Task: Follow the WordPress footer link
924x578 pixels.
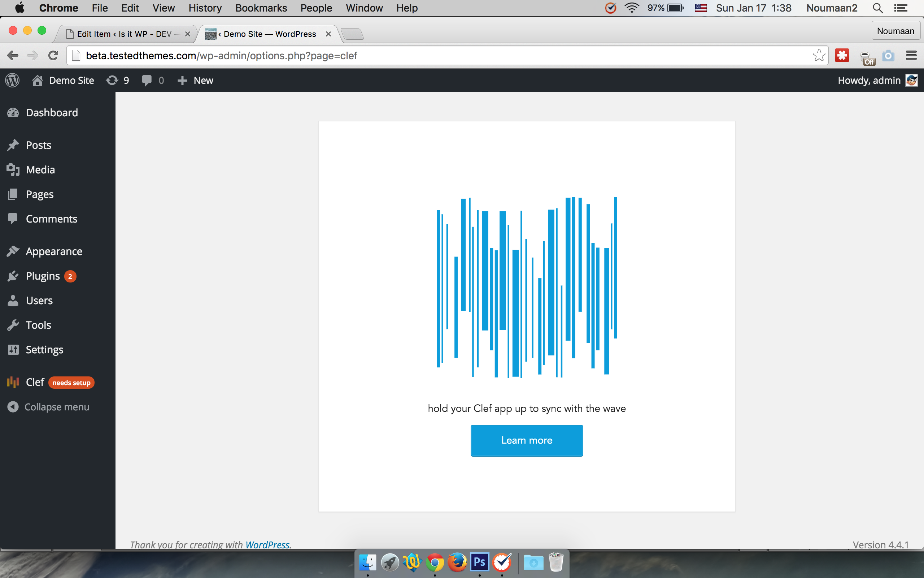Action: [x=267, y=544]
